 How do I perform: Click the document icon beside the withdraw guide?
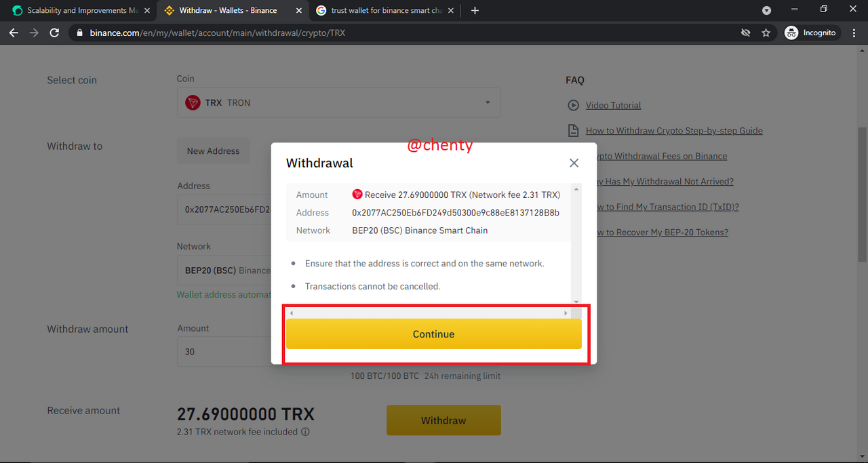coord(574,131)
